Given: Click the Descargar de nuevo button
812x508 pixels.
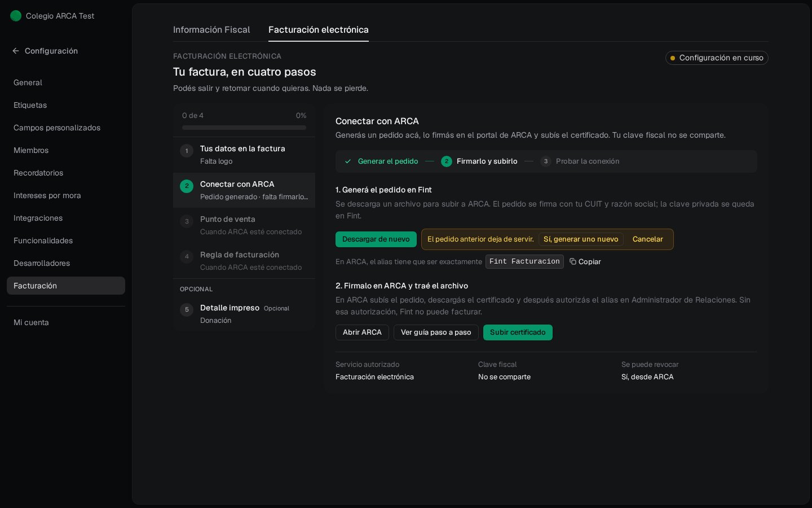Looking at the screenshot, I should coord(376,239).
